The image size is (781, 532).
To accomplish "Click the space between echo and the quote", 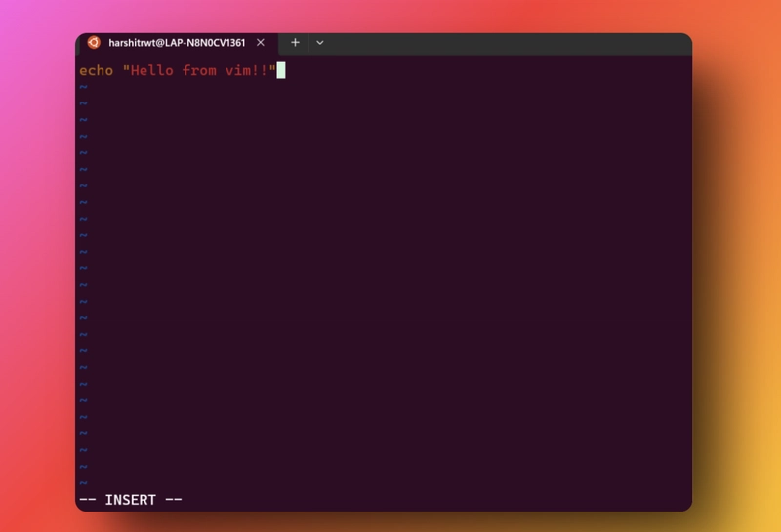I will 117,70.
